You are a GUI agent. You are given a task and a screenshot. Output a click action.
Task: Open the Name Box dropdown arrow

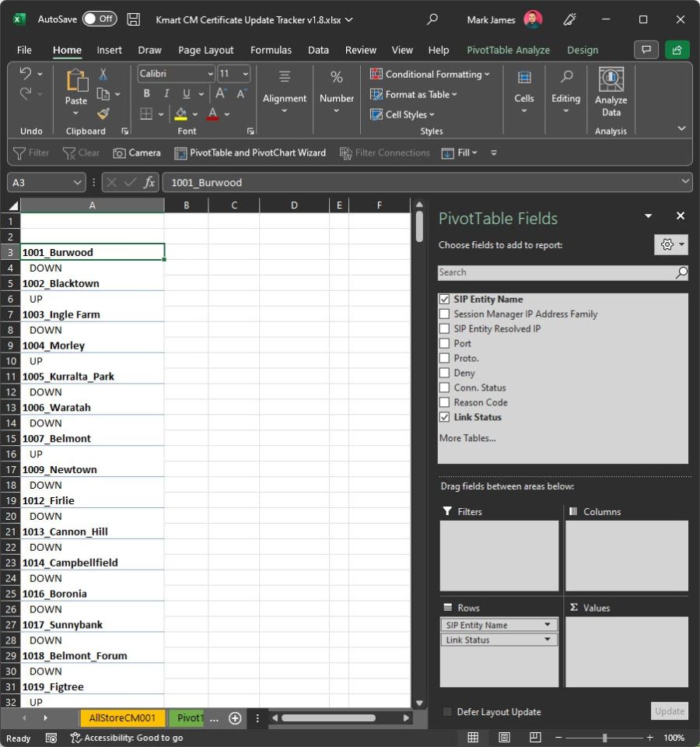[x=77, y=182]
